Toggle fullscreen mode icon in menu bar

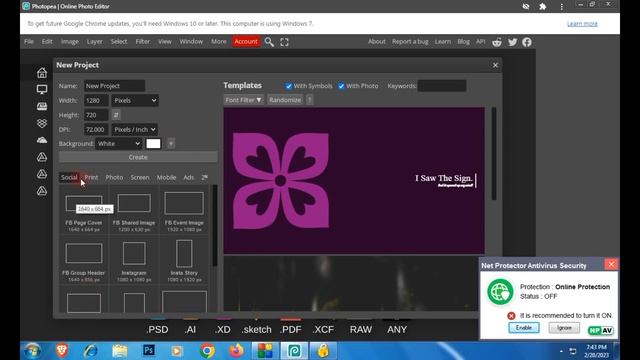pyautogui.click(x=284, y=42)
